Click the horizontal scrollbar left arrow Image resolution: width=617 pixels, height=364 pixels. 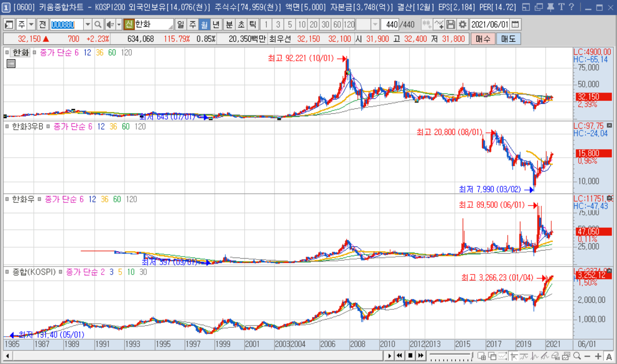7,356
